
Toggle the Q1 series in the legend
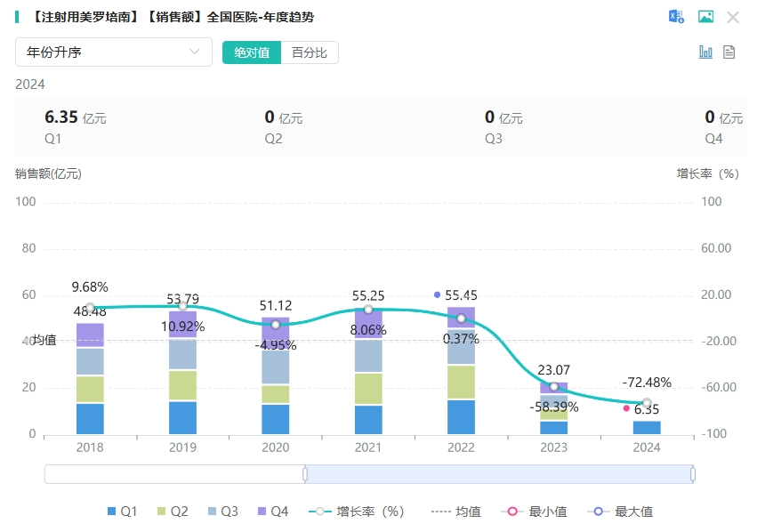point(122,512)
